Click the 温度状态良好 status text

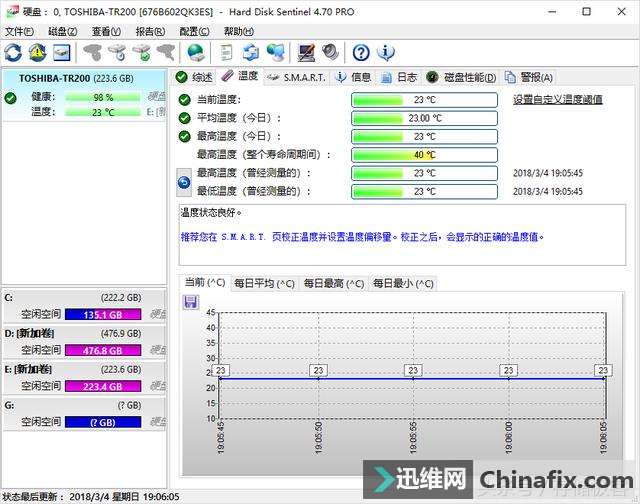pyautogui.click(x=211, y=212)
